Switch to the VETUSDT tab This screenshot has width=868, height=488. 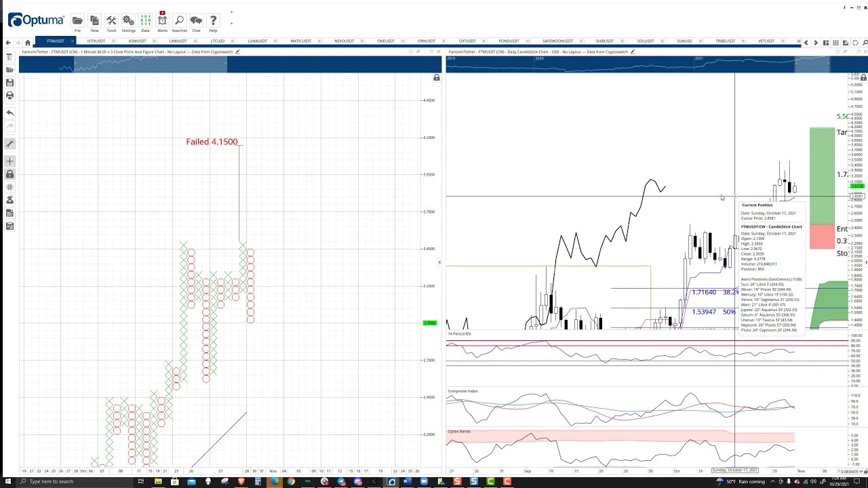pos(766,41)
